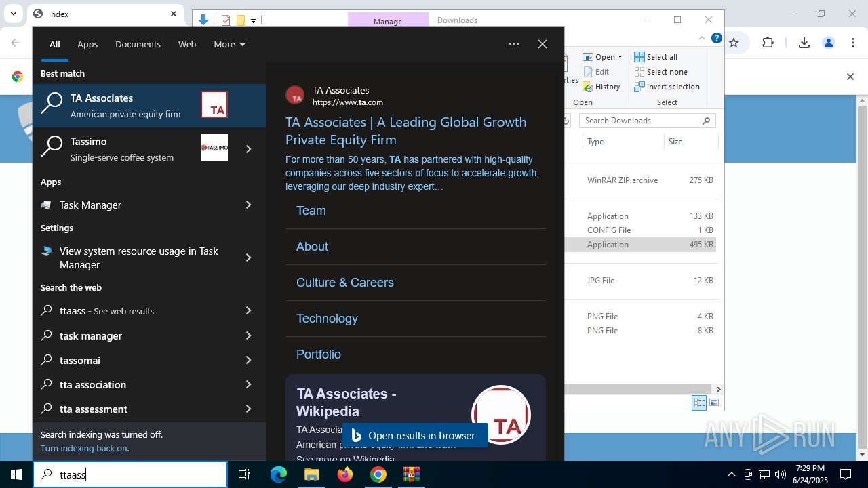Close the search panel with X

coord(542,44)
